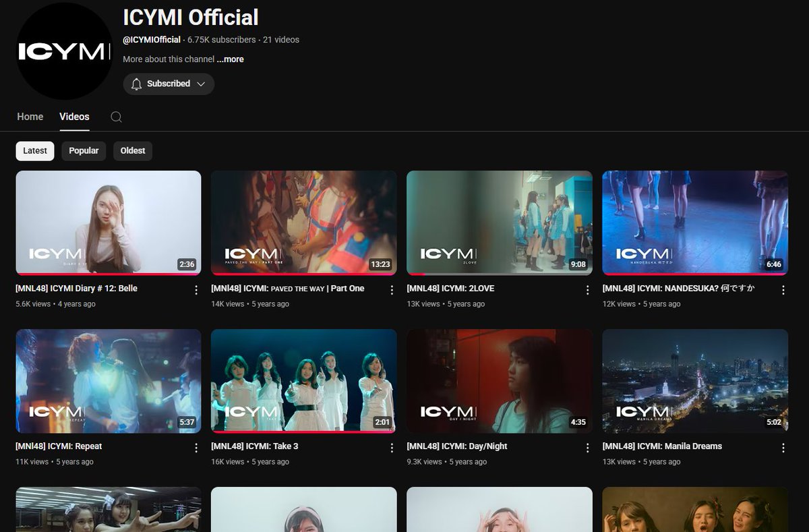Screen dimensions: 809x532
Task: Click the 5.6K views text under Belle video
Action: tap(33, 304)
